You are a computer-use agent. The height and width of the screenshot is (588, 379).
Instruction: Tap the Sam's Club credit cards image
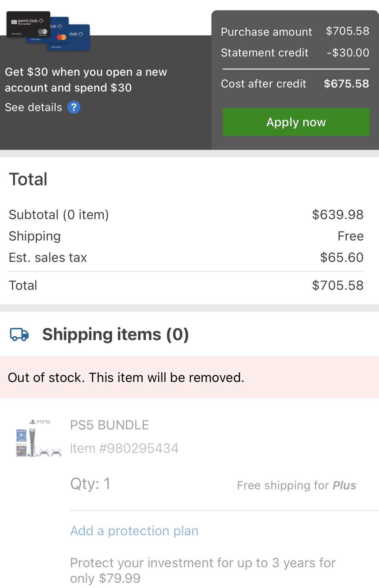pos(48,31)
